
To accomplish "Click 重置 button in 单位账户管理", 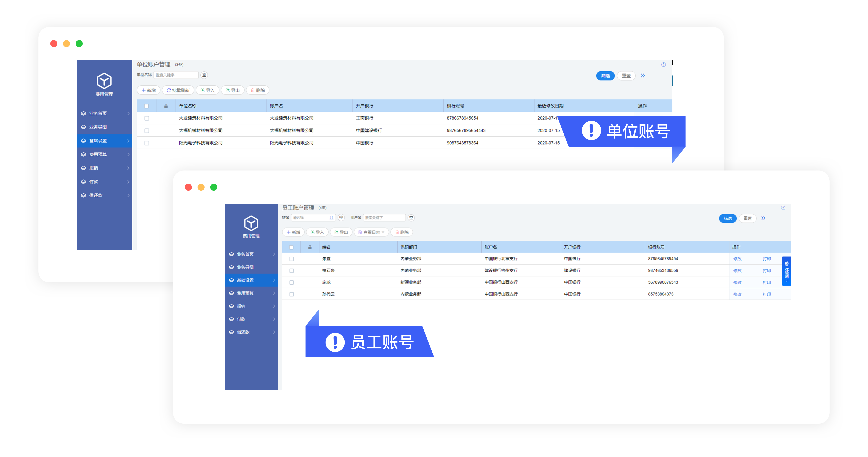I will pos(626,76).
